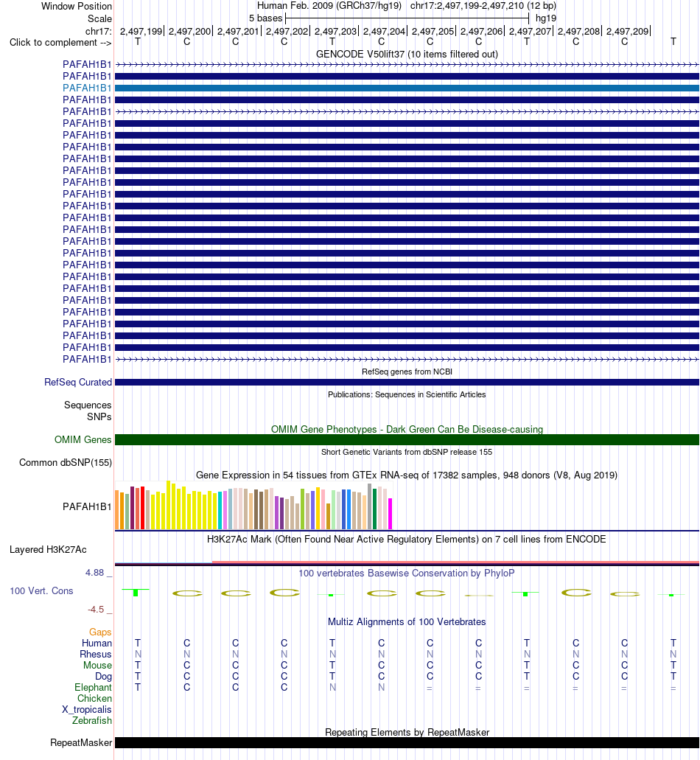Click the dark green OMIM Genes bar
This screenshot has width=700, height=760.
407,439
